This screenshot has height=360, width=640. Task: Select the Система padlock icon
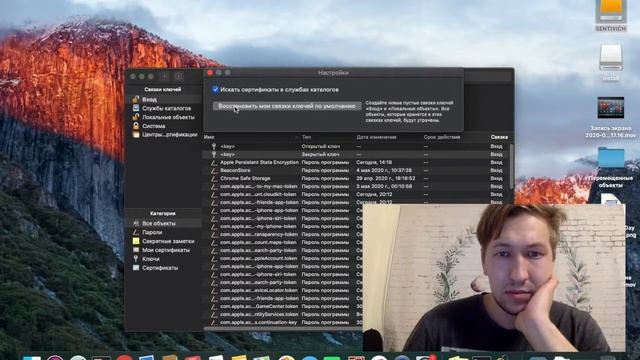pos(136,126)
